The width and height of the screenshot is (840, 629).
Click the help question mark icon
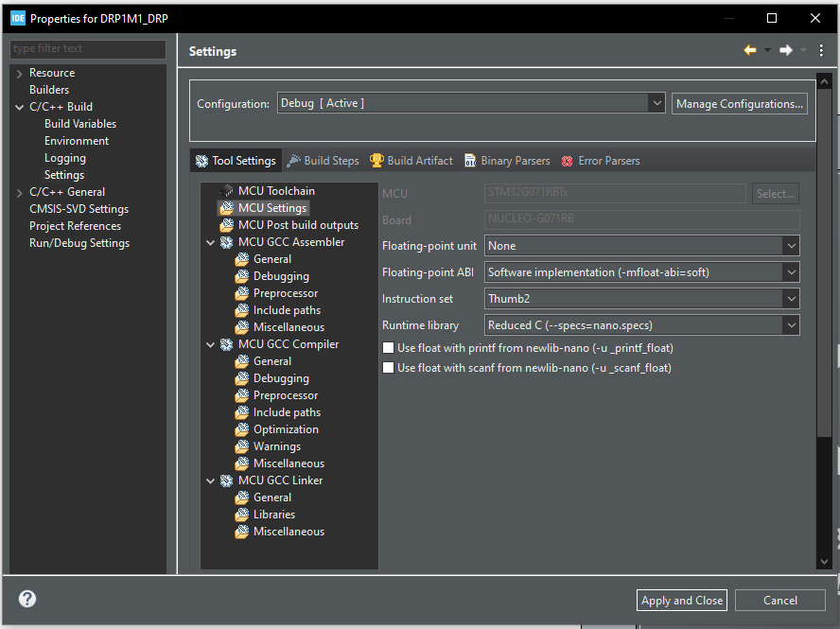(x=27, y=599)
